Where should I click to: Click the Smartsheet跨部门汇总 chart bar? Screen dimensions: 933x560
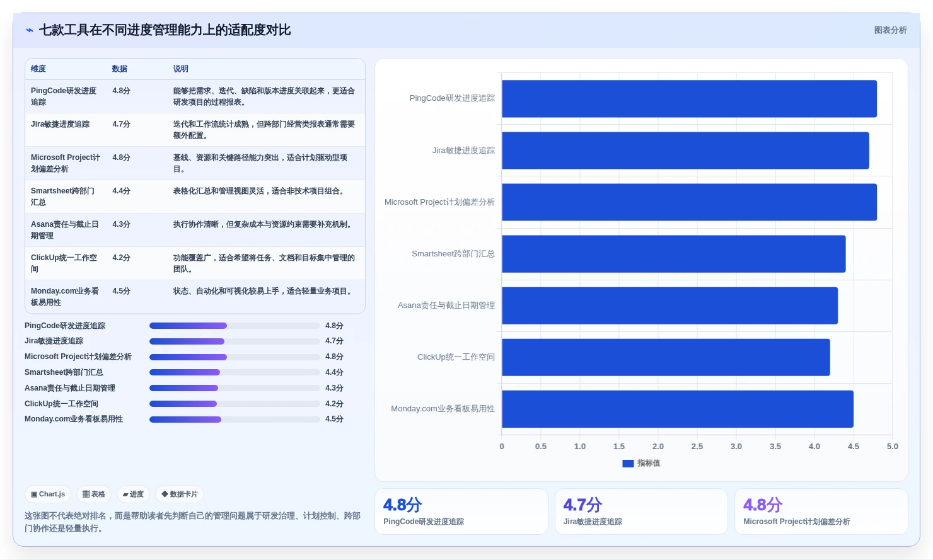click(673, 254)
